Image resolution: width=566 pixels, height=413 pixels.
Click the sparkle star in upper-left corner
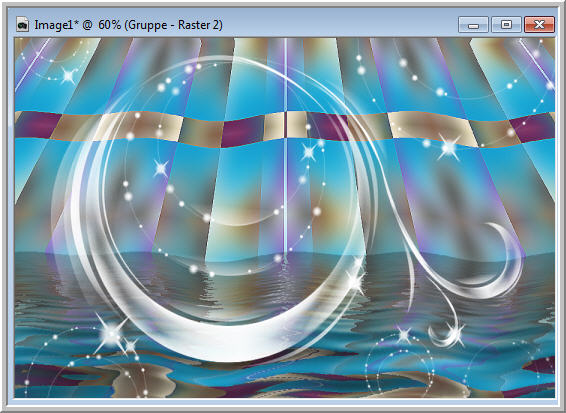(x=68, y=76)
